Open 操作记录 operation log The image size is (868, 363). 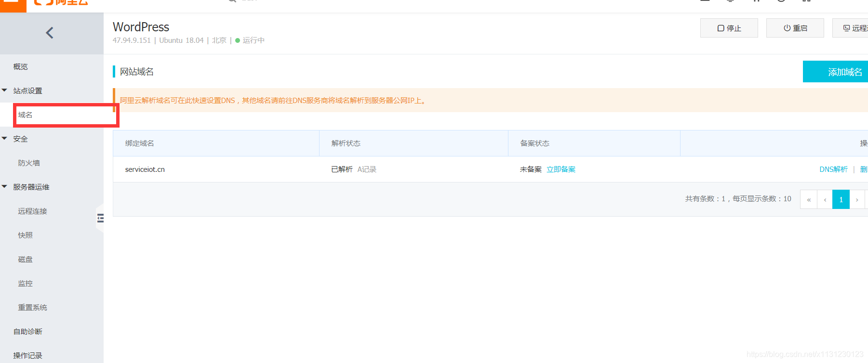27,355
